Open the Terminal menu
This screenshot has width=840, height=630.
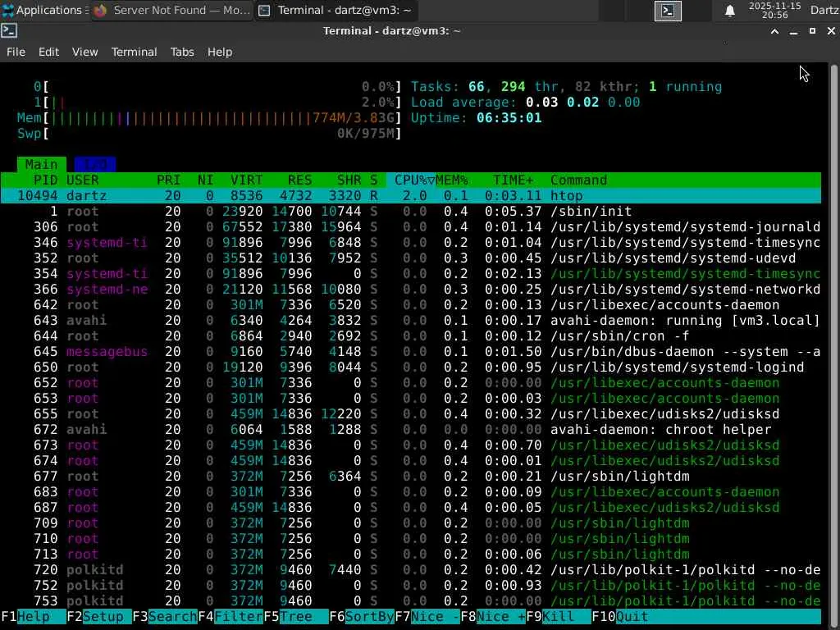coord(134,52)
